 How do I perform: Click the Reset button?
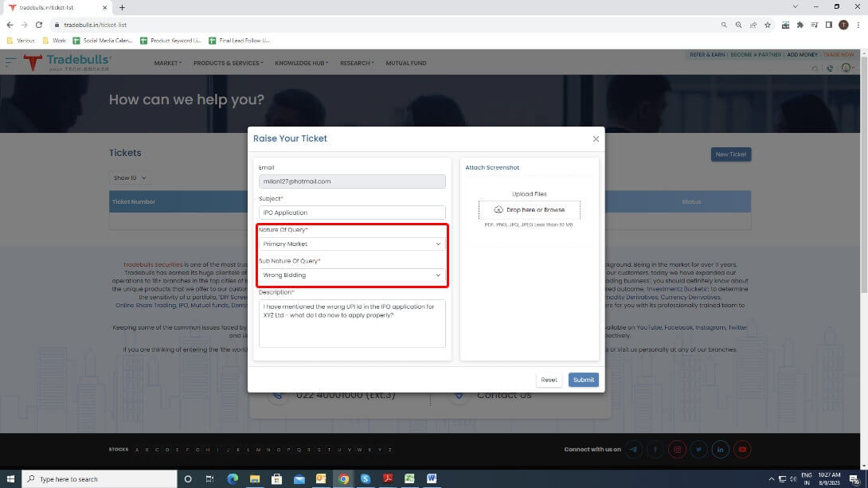[549, 380]
